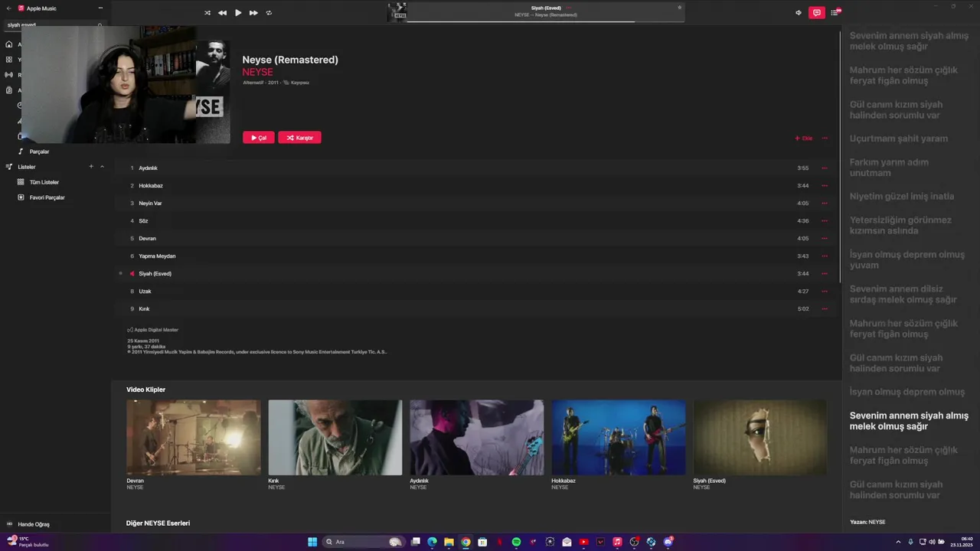
Task: Open the NEYSE artist link
Action: [x=257, y=72]
